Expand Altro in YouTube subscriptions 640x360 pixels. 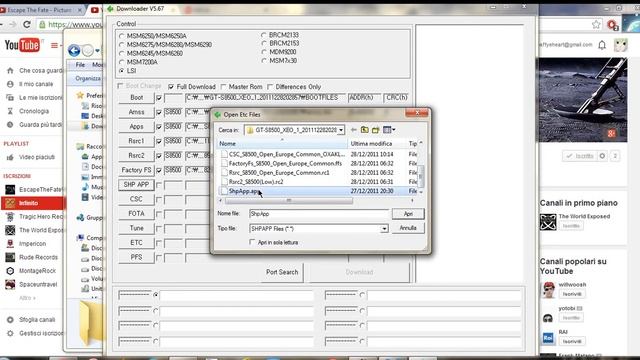pyautogui.click(x=27, y=298)
